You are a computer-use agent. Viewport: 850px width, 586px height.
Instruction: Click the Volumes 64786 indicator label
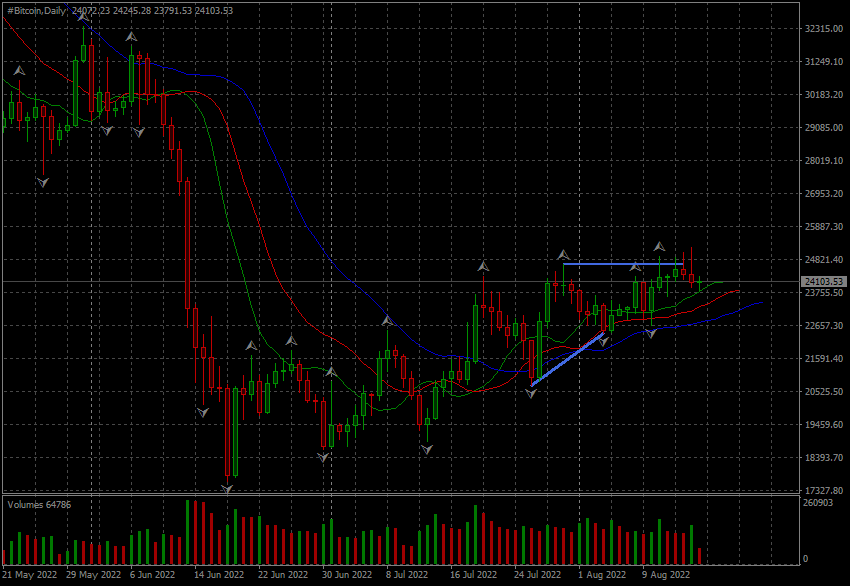coord(39,505)
